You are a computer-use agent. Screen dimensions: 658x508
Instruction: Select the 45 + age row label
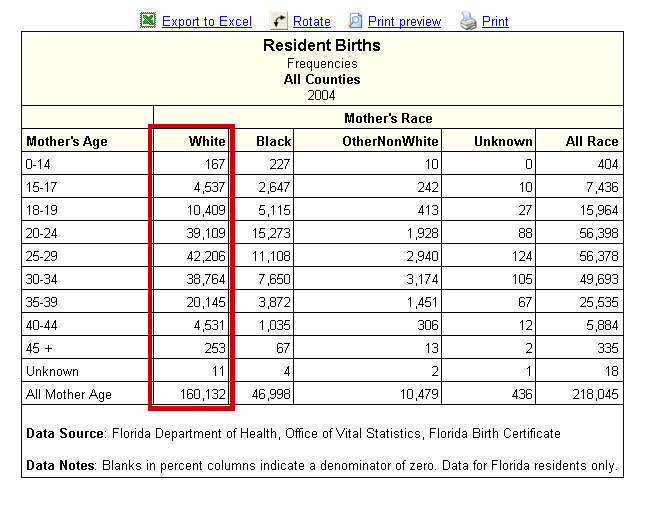[x=39, y=349]
